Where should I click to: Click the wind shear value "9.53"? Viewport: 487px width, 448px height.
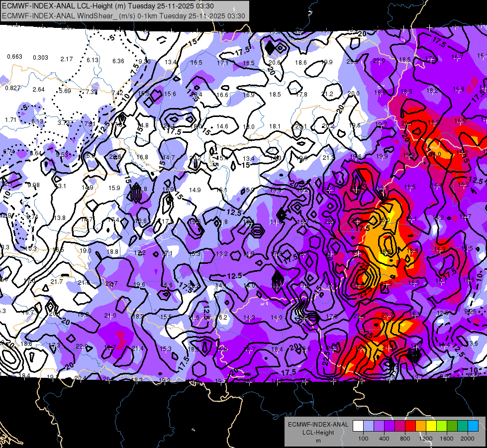tap(62, 154)
